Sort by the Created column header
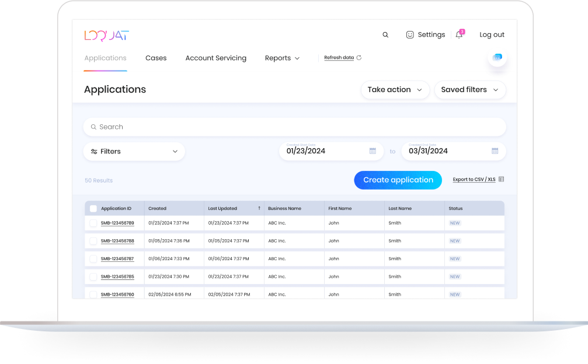Screen dimensions: 588x364 pyautogui.click(x=157, y=209)
